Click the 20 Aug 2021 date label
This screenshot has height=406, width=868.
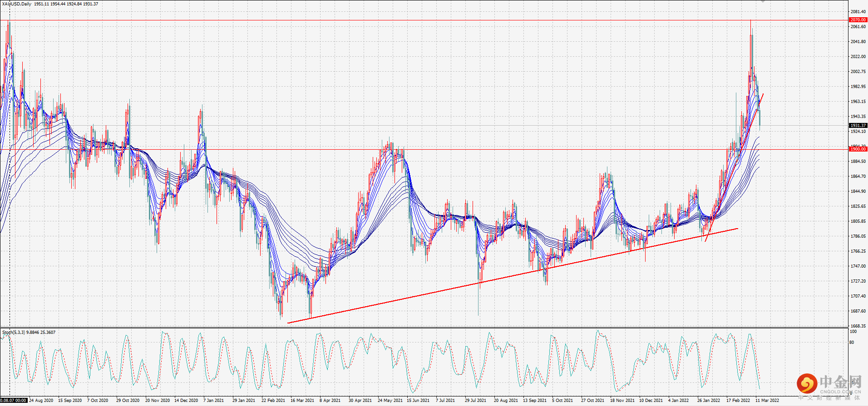pyautogui.click(x=506, y=401)
